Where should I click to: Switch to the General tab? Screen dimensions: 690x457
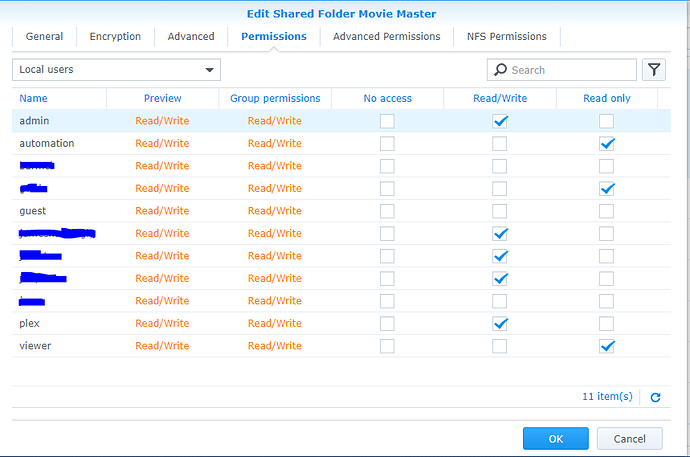pyautogui.click(x=44, y=37)
